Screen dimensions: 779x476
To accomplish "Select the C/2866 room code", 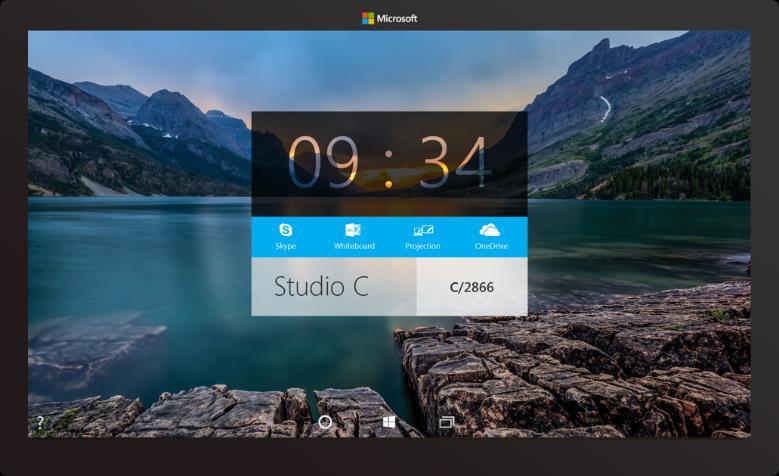I will tap(471, 287).
